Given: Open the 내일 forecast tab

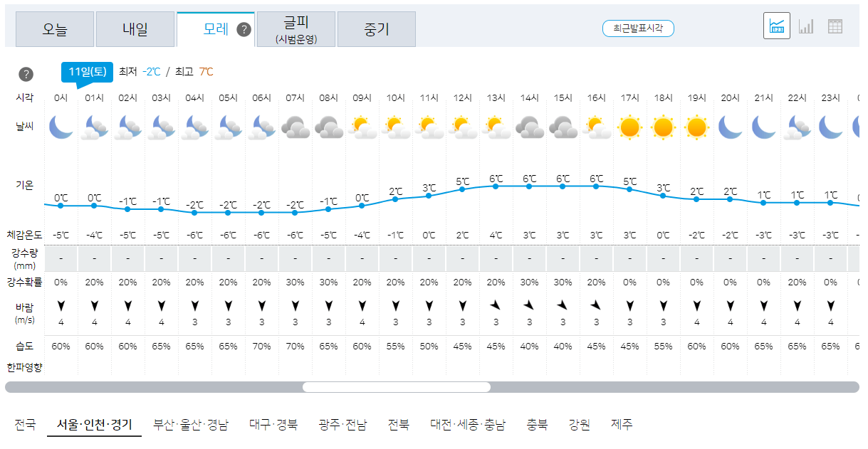Looking at the screenshot, I should pos(135,29).
